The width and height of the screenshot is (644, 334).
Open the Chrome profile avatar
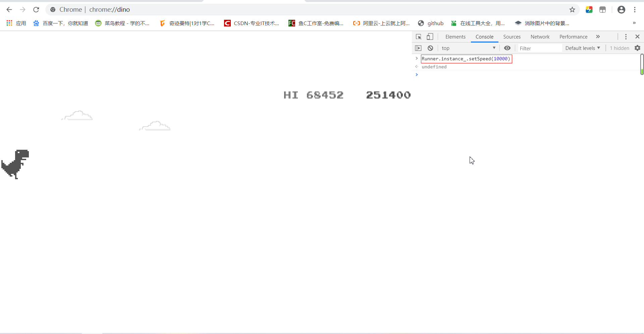tap(621, 9)
